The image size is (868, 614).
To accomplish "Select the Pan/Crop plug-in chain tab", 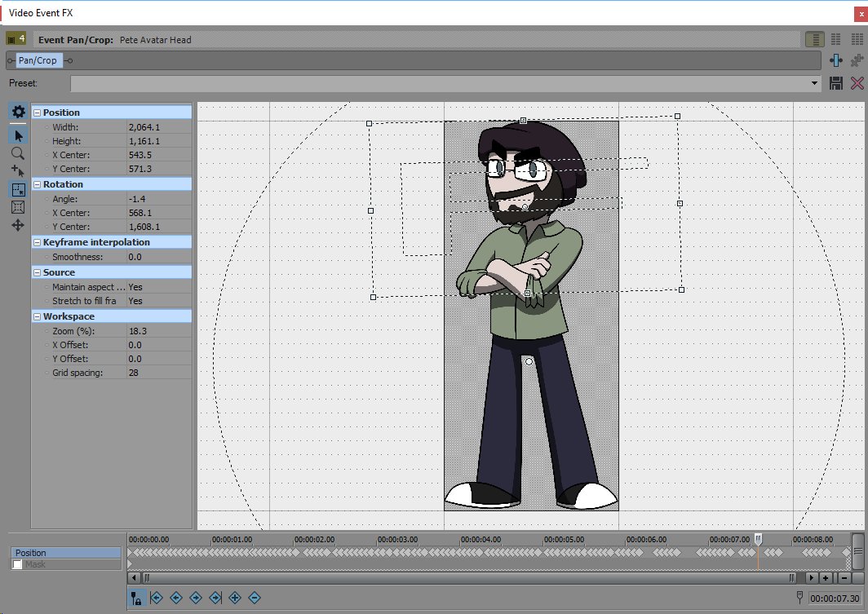I will point(38,60).
